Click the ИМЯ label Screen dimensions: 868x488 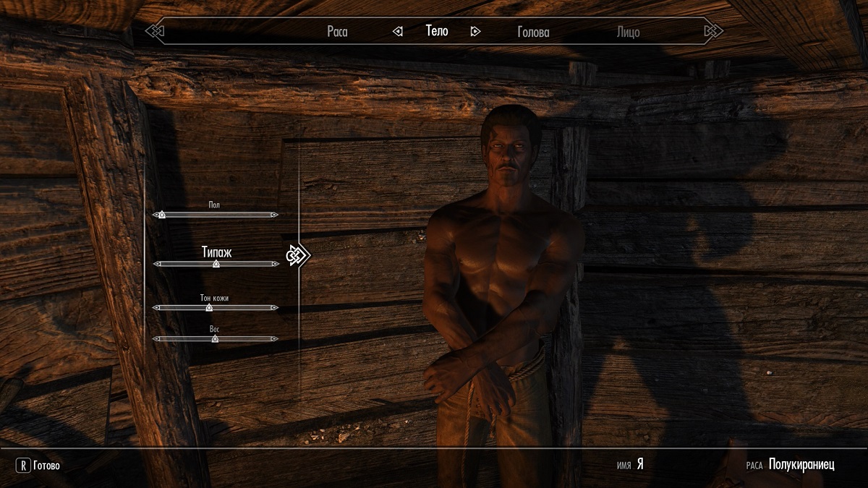tap(624, 466)
